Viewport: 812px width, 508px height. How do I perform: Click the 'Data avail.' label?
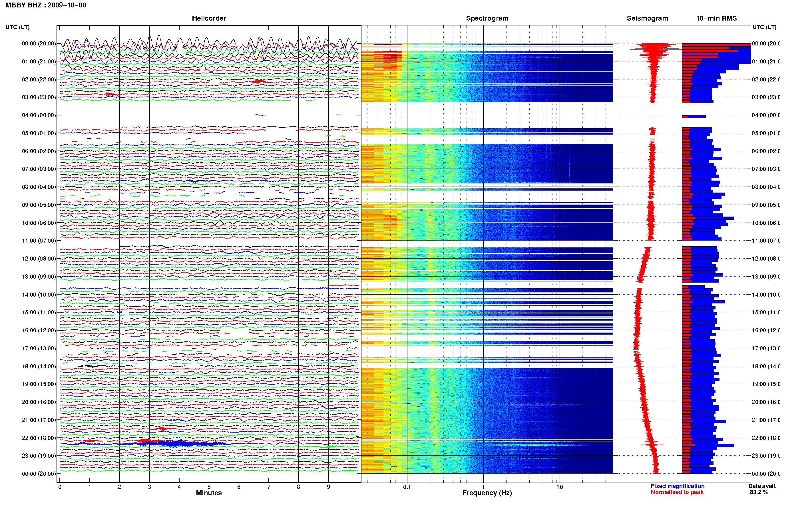[762, 486]
